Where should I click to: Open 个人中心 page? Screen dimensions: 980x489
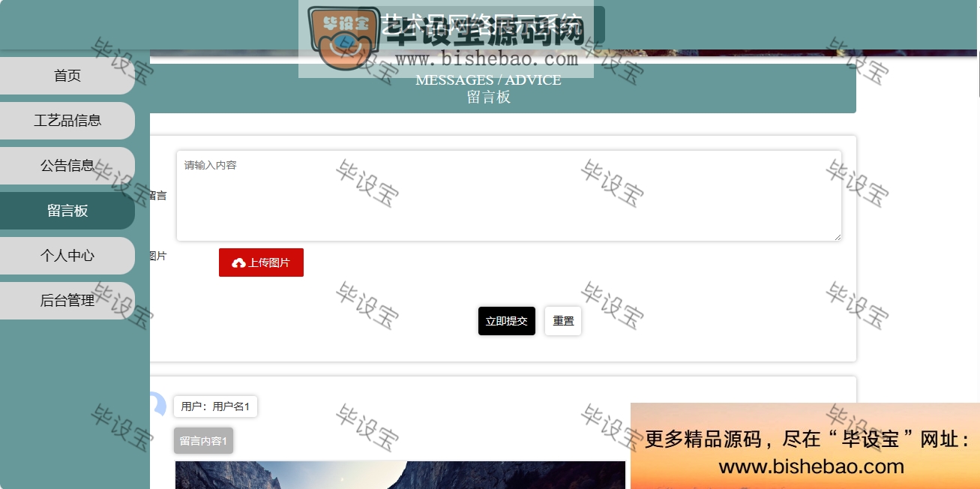coord(67,256)
